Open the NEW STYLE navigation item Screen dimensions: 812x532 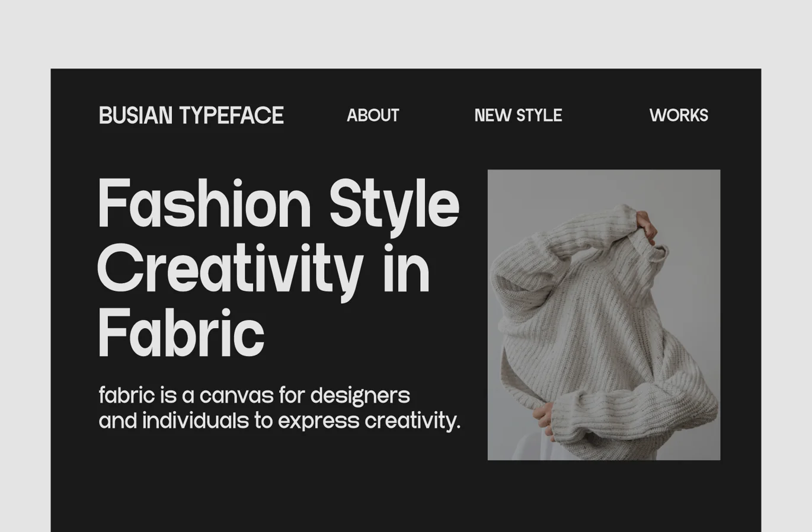[x=518, y=116]
